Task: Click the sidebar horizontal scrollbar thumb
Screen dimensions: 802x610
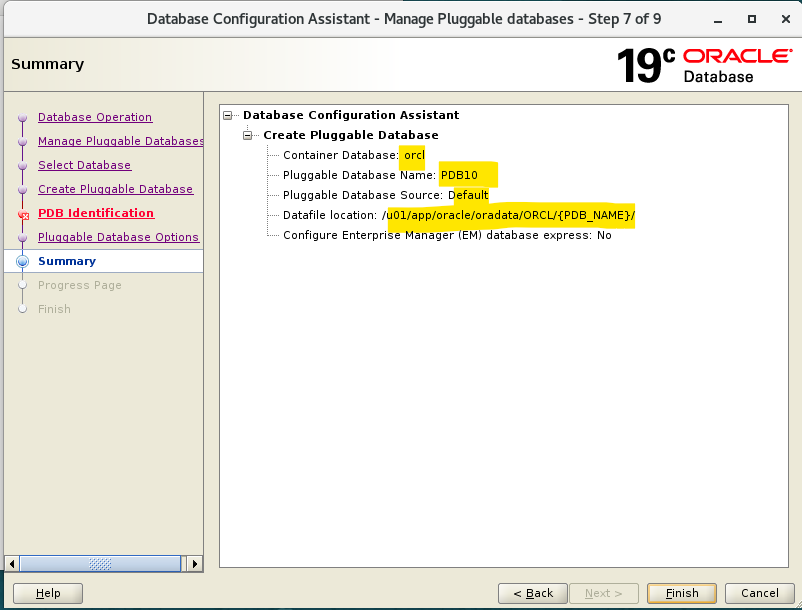Action: 100,564
